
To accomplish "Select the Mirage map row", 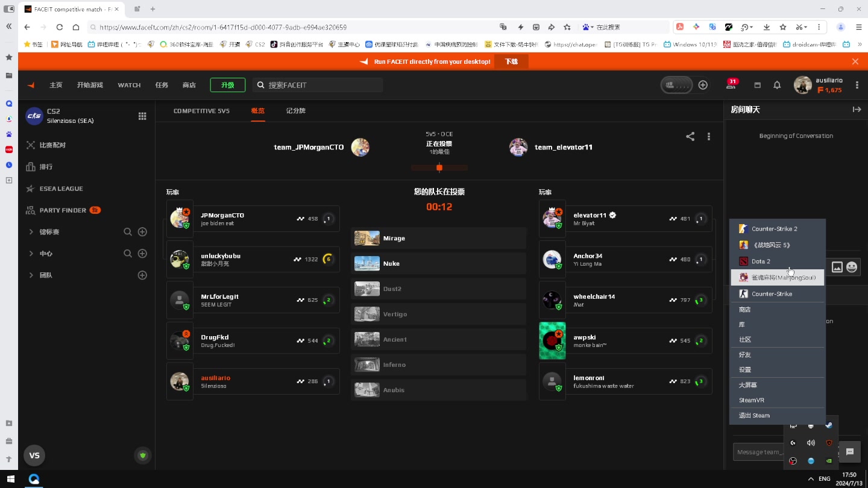I will [x=438, y=239].
